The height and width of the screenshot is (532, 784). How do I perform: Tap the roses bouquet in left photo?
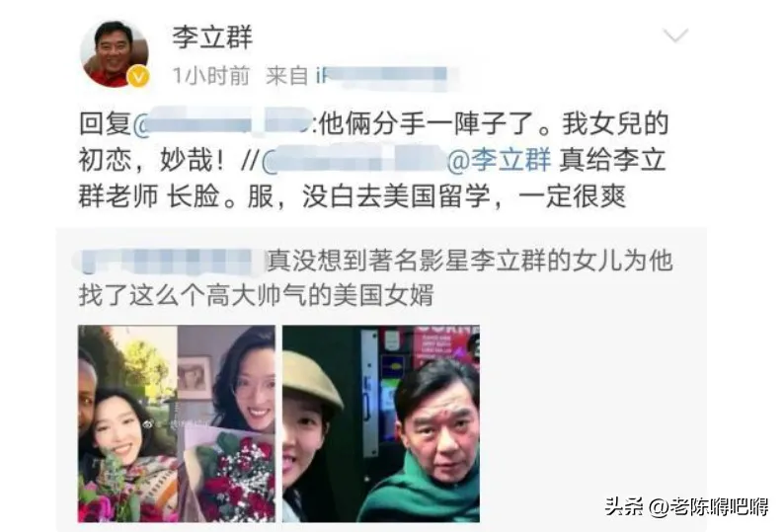coord(231,473)
